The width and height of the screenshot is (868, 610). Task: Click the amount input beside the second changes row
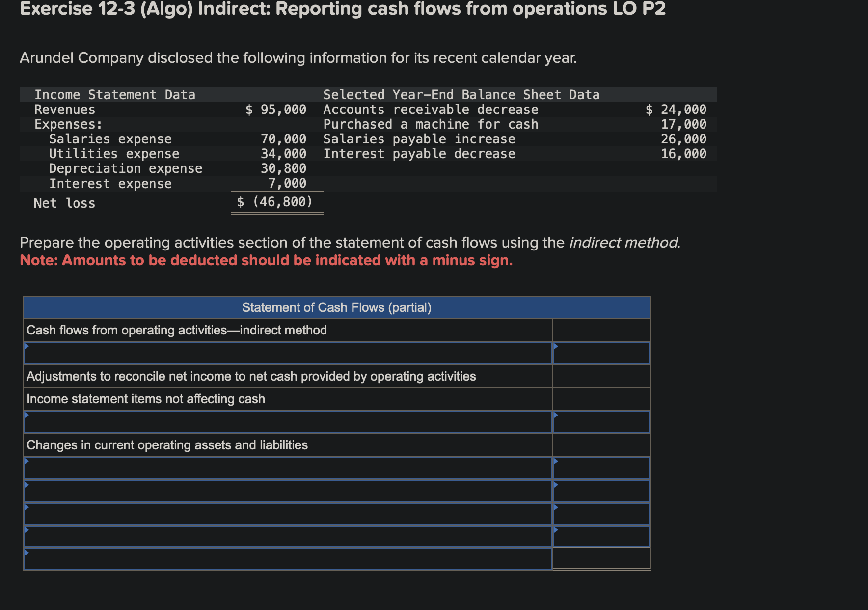pyautogui.click(x=601, y=490)
